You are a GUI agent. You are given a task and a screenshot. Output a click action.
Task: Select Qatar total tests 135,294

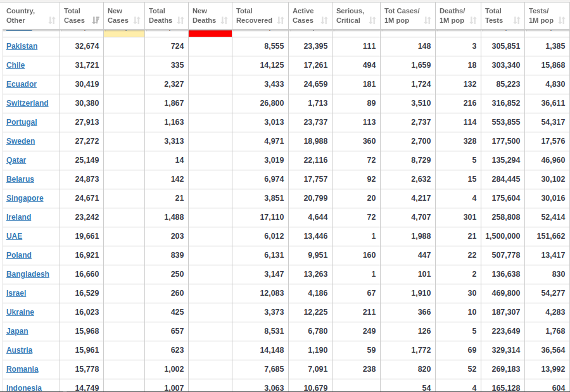505,160
